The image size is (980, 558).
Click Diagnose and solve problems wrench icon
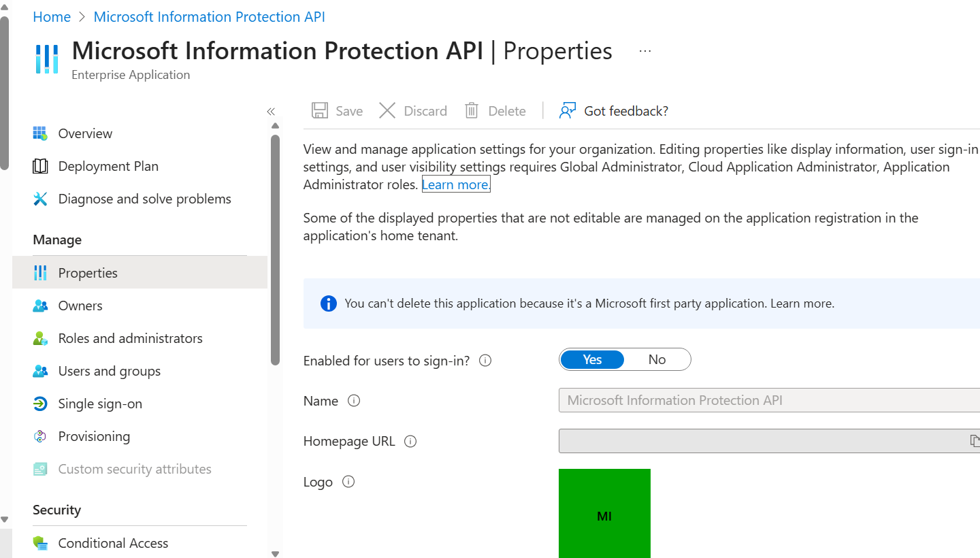coord(40,199)
